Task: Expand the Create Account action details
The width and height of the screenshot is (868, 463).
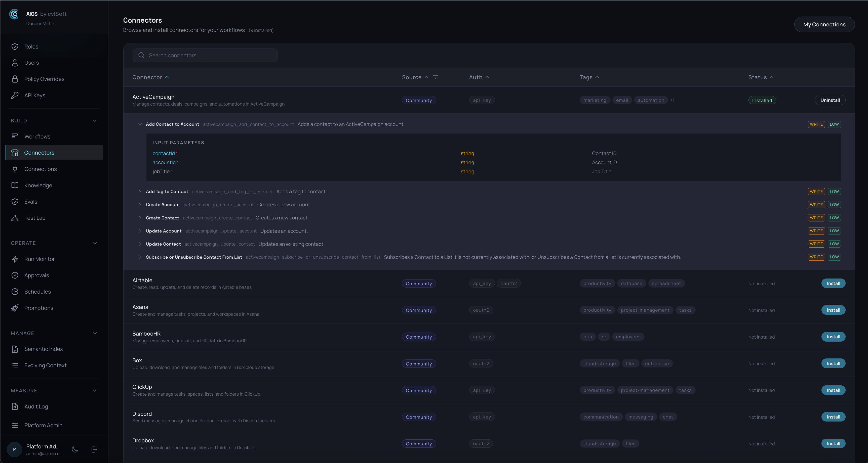Action: 140,204
